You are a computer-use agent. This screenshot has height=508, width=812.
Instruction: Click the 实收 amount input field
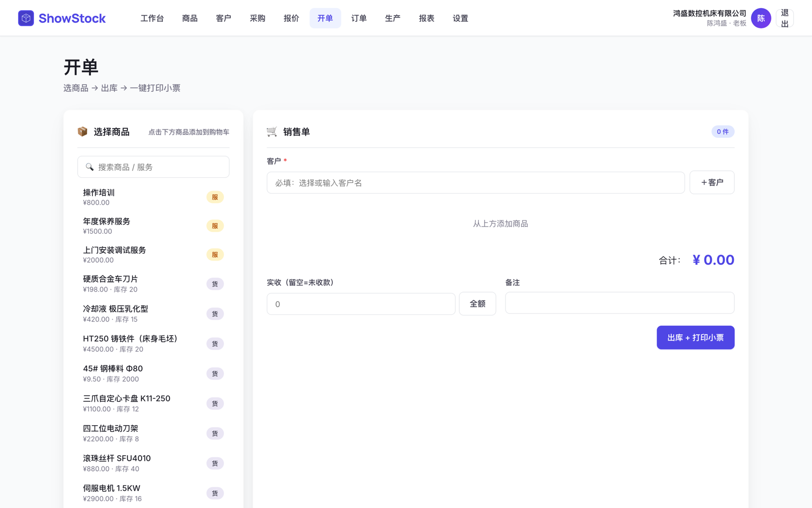pyautogui.click(x=361, y=304)
